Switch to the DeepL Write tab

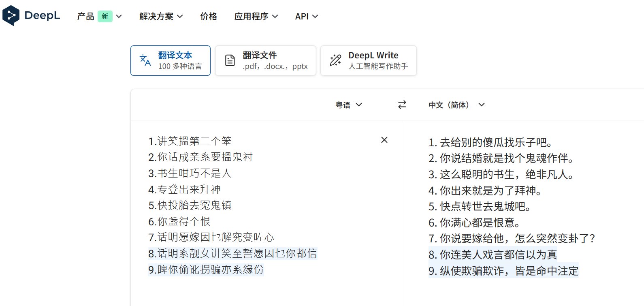coord(369,60)
